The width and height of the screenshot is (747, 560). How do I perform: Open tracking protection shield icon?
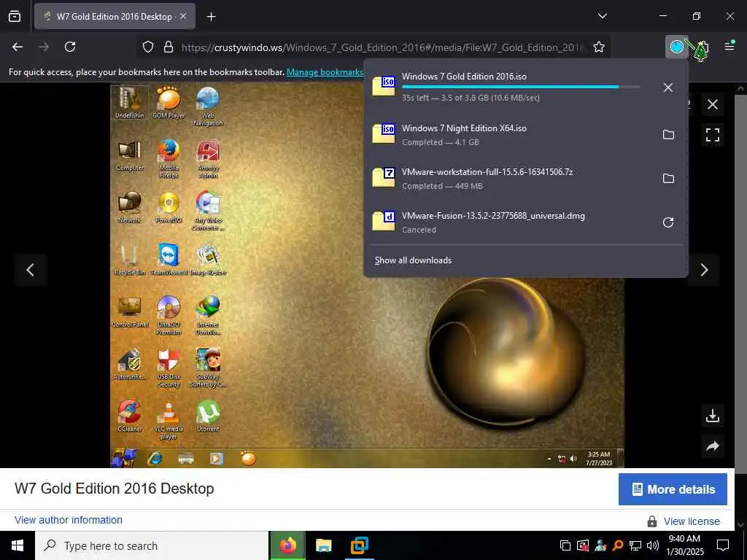[148, 47]
